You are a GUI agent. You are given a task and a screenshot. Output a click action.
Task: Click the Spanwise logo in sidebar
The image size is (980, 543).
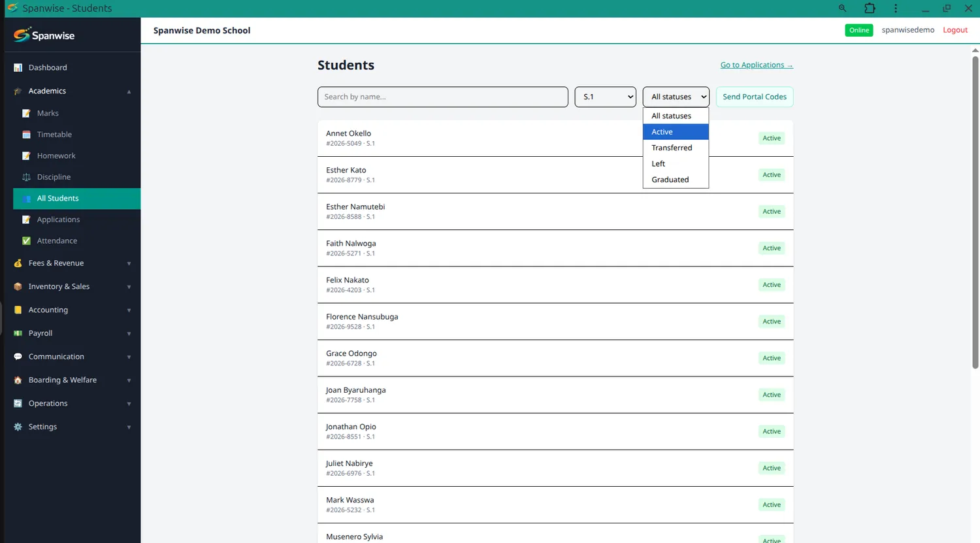point(44,35)
